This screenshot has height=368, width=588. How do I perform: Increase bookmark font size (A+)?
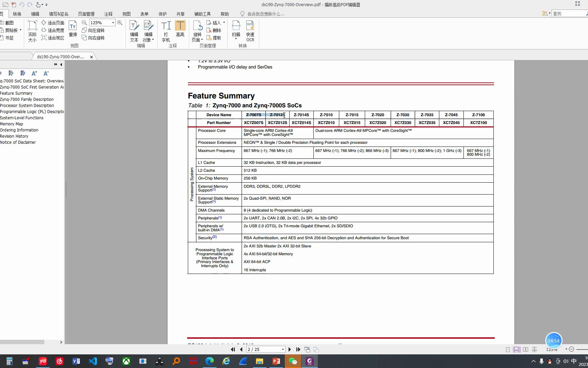click(x=34, y=73)
